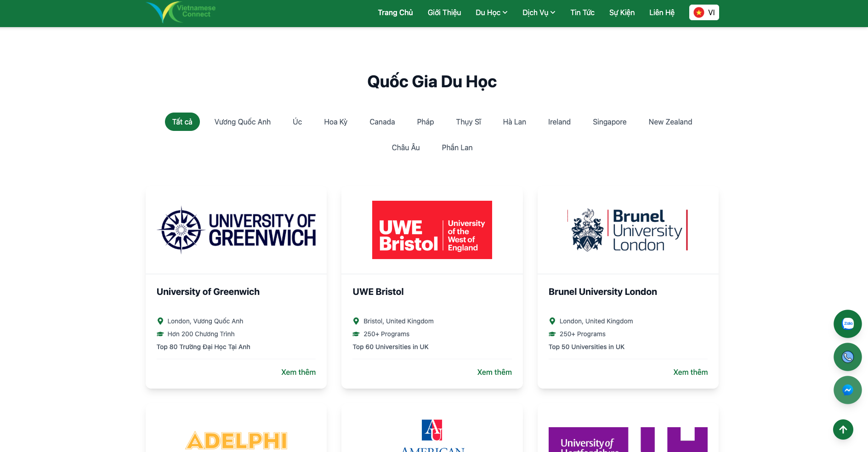The height and width of the screenshot is (452, 868).
Task: Open the Messenger chat floating icon
Action: 847,390
